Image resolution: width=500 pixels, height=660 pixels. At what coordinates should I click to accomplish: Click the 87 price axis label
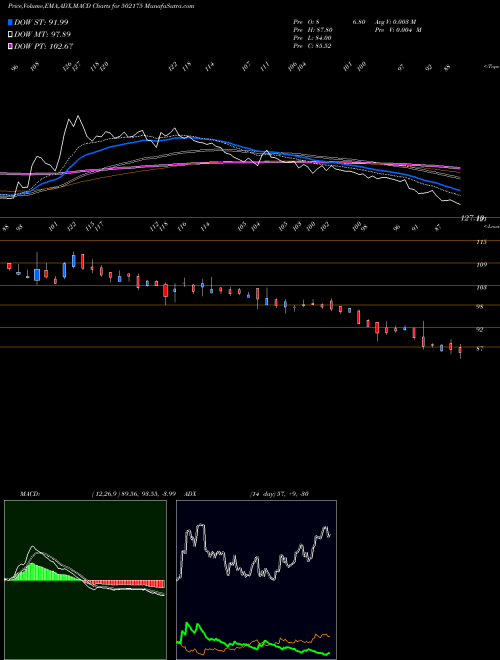[480, 348]
